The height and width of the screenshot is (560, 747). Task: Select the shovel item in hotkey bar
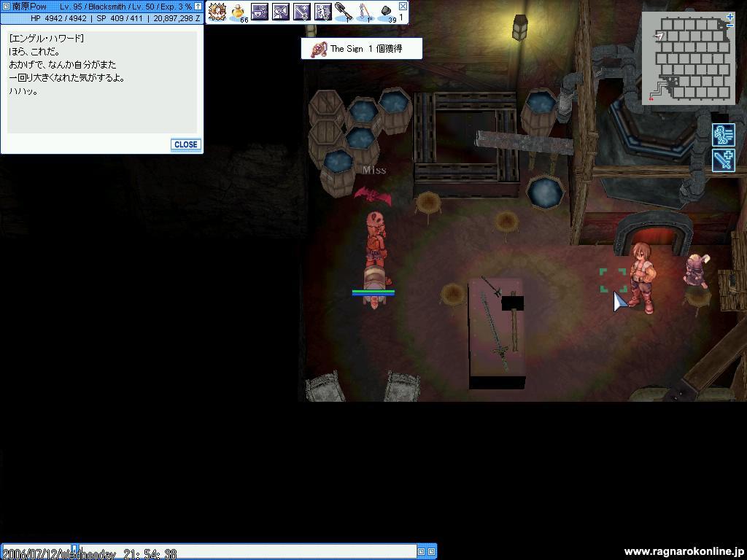pyautogui.click(x=344, y=12)
